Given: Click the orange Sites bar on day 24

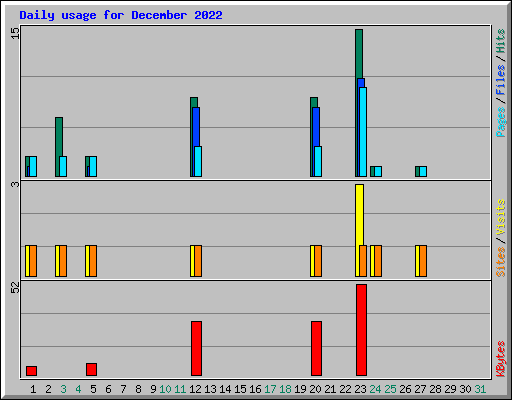Looking at the screenshot, I should (378, 261).
